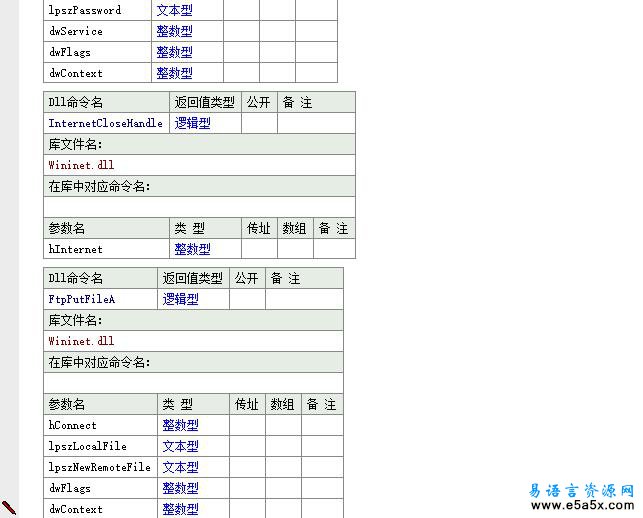Click the InternetCloseHandle command name

point(105,123)
